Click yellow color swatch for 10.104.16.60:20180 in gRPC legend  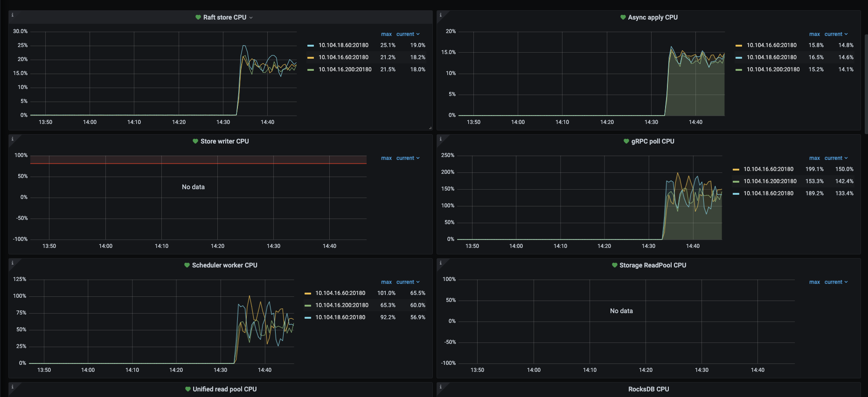coord(736,170)
